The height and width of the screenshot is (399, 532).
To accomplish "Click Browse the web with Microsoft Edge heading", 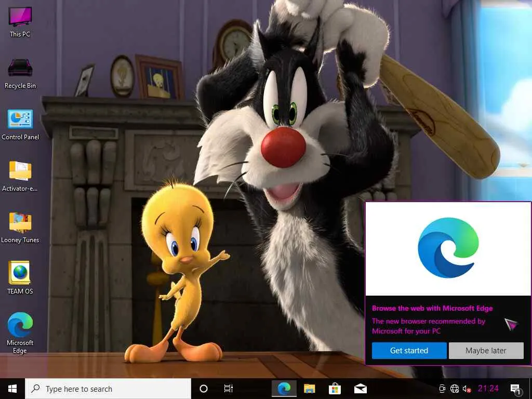I will 432,309.
